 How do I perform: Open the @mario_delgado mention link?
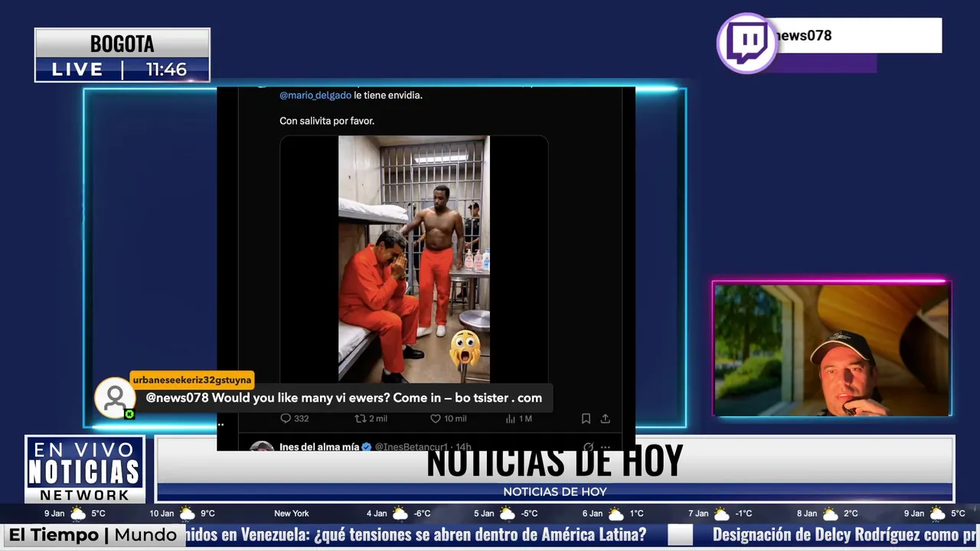point(315,96)
